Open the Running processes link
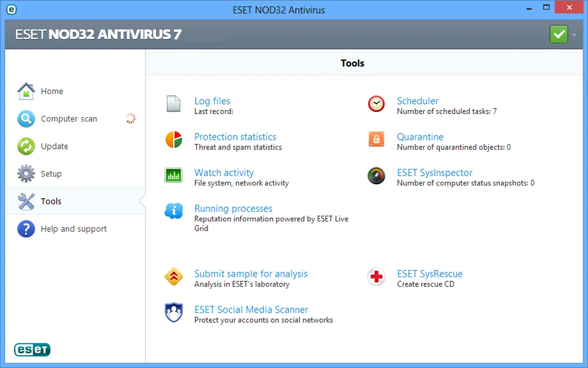 point(233,208)
